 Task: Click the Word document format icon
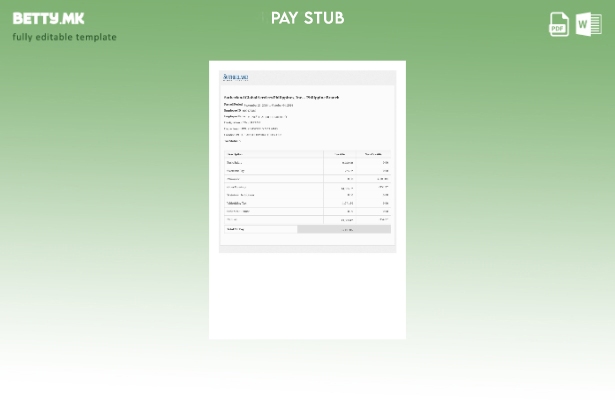click(x=588, y=25)
